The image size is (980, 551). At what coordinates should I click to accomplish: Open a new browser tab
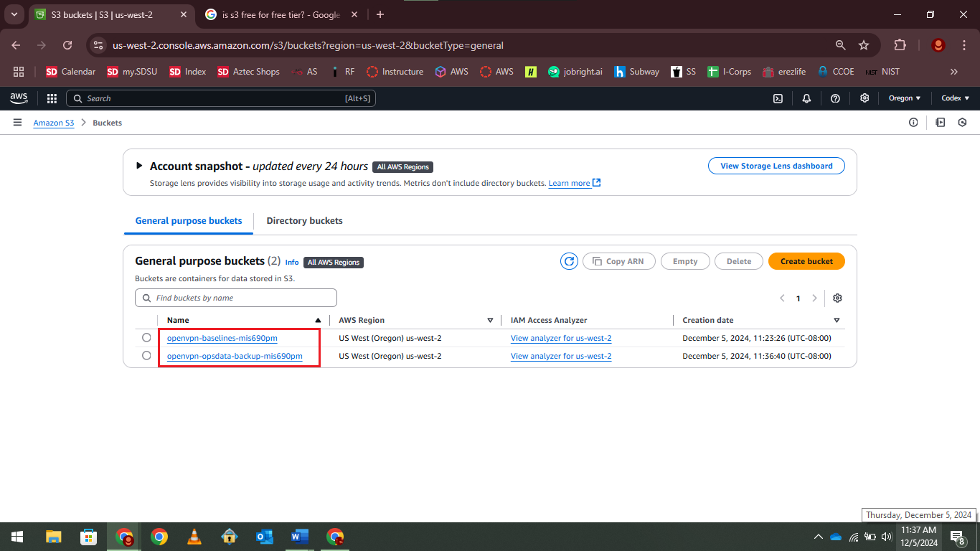380,14
